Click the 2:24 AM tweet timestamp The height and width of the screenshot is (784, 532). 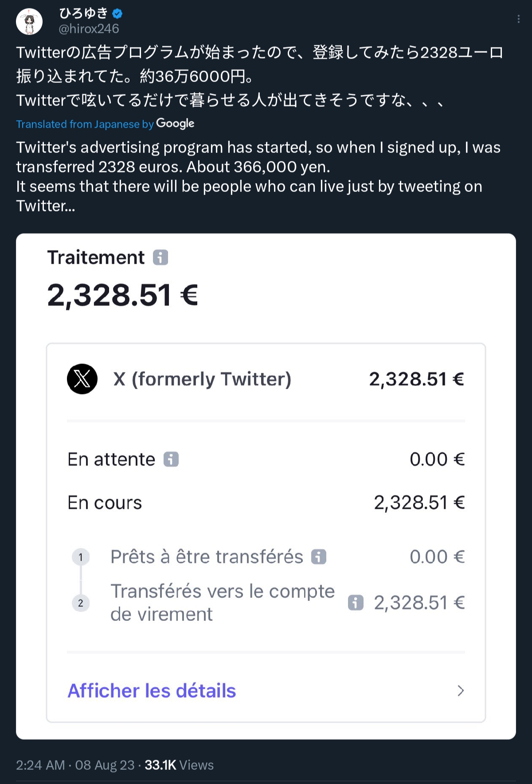click(40, 765)
